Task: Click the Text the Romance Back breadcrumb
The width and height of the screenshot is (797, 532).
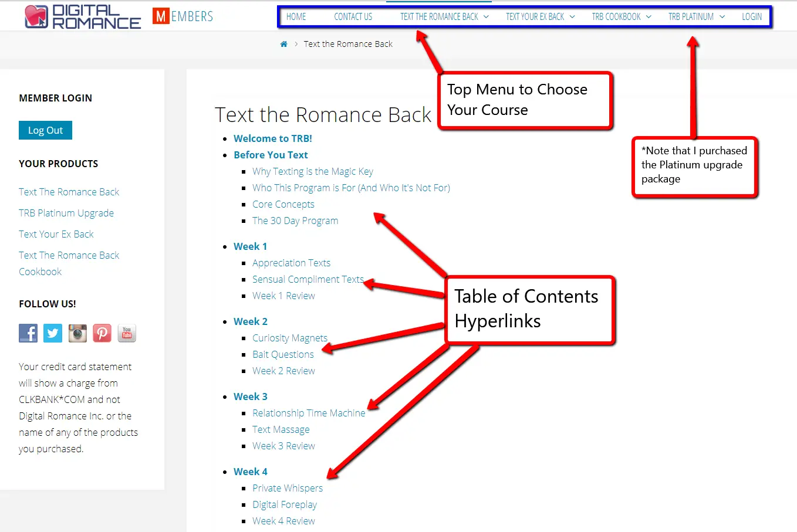Action: 348,43
